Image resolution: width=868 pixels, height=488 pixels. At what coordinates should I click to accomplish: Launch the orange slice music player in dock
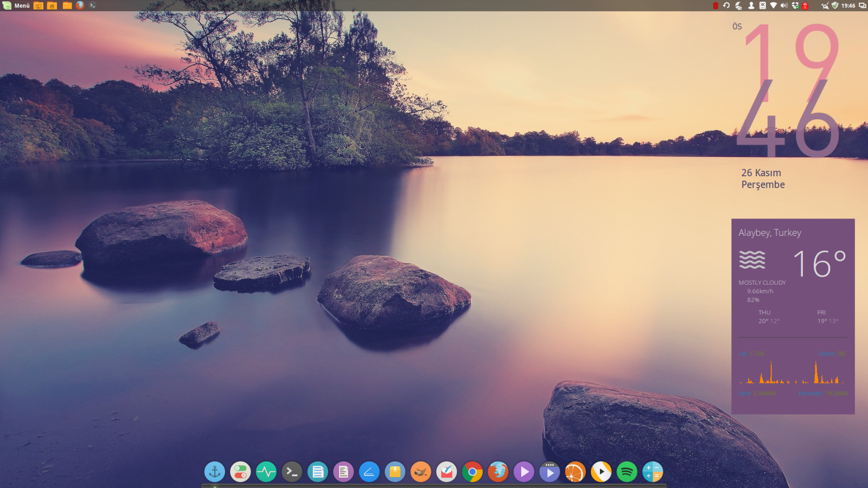575,472
